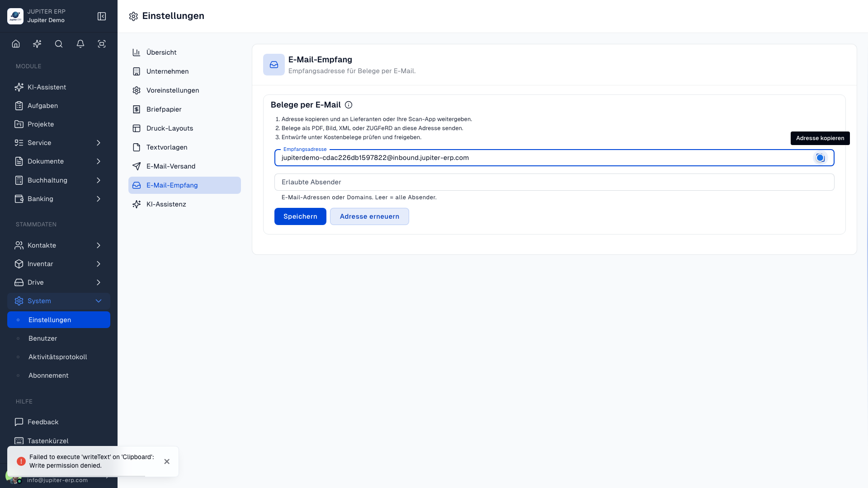
Task: Switch to Übersicht settings tab
Action: (x=184, y=52)
